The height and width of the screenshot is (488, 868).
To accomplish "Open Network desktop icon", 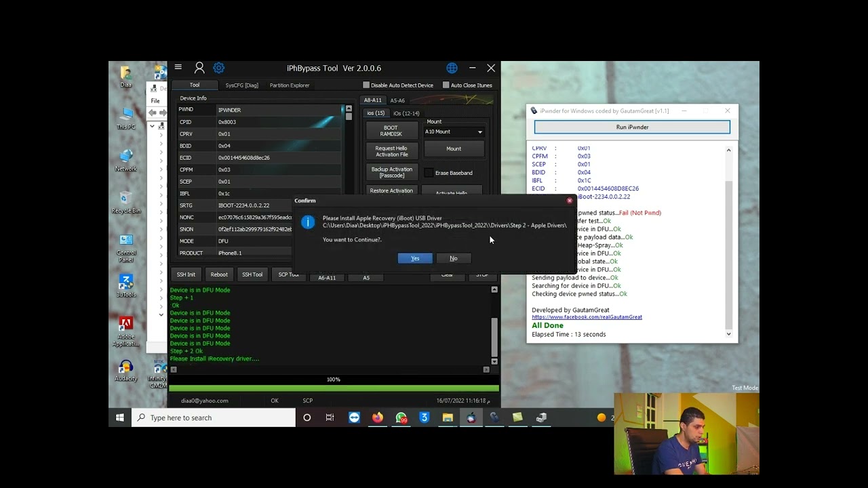I will (x=125, y=160).
